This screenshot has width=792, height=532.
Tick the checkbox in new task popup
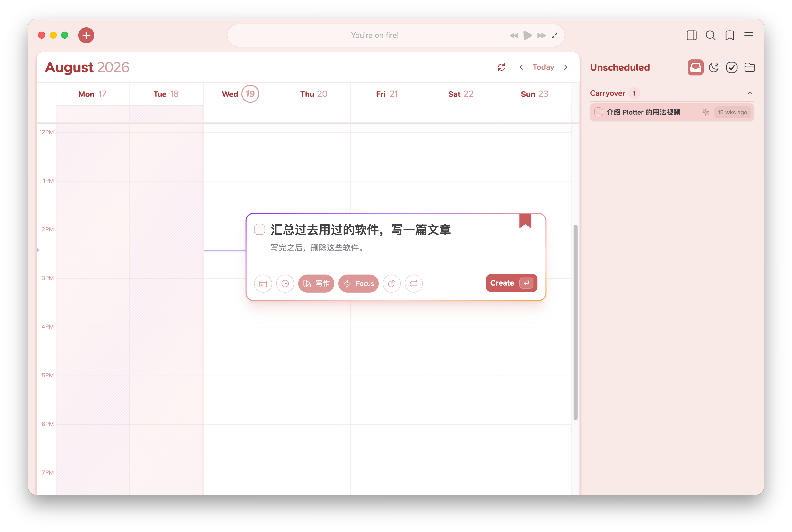(260, 229)
